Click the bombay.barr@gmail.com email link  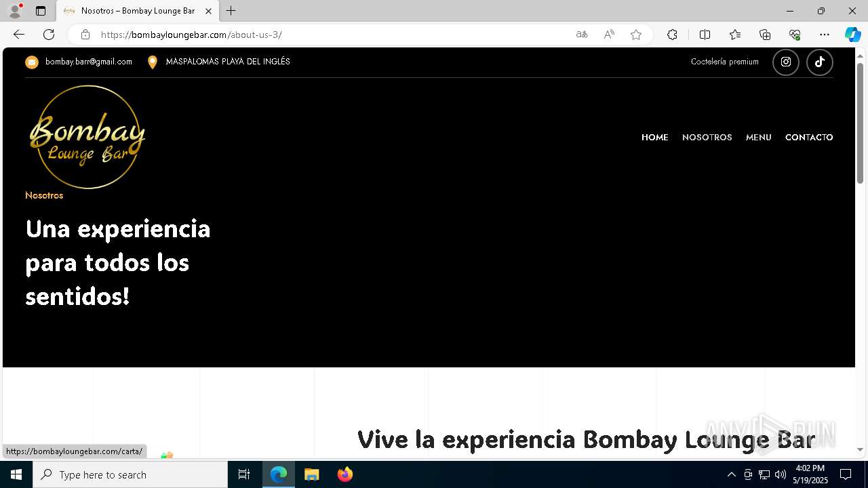pos(89,62)
